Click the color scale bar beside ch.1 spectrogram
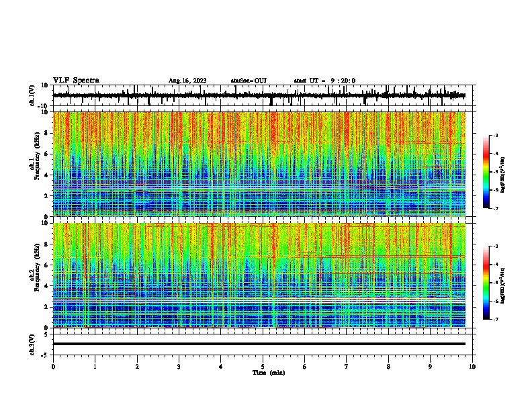Screen dimensions: 532x411 tap(486, 172)
